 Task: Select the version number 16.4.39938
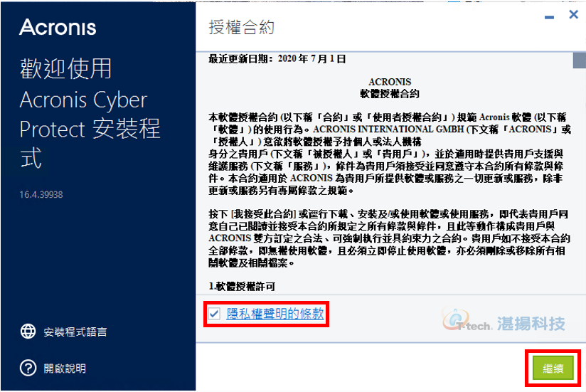(41, 195)
